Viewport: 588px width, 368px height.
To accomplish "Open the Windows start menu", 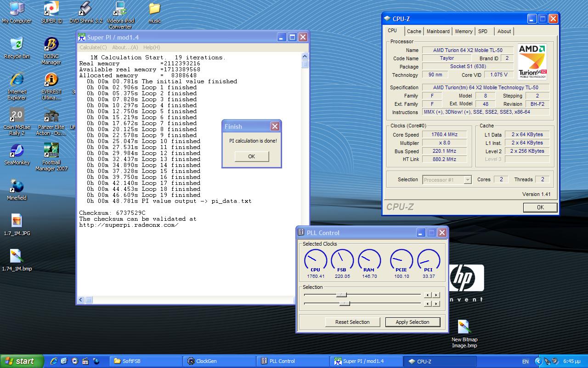I will pos(22,361).
